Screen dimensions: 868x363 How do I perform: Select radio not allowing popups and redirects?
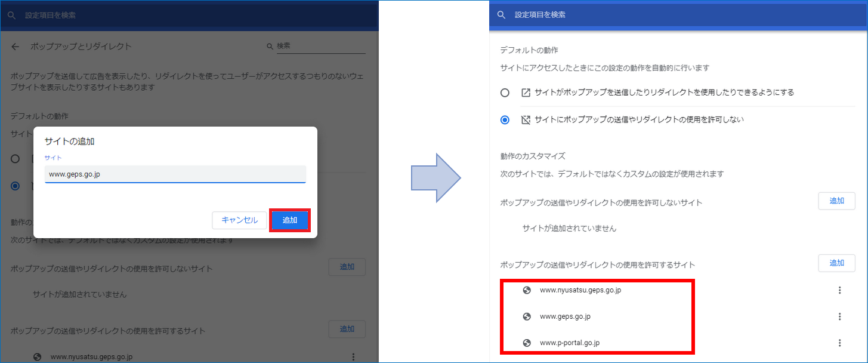coord(505,120)
